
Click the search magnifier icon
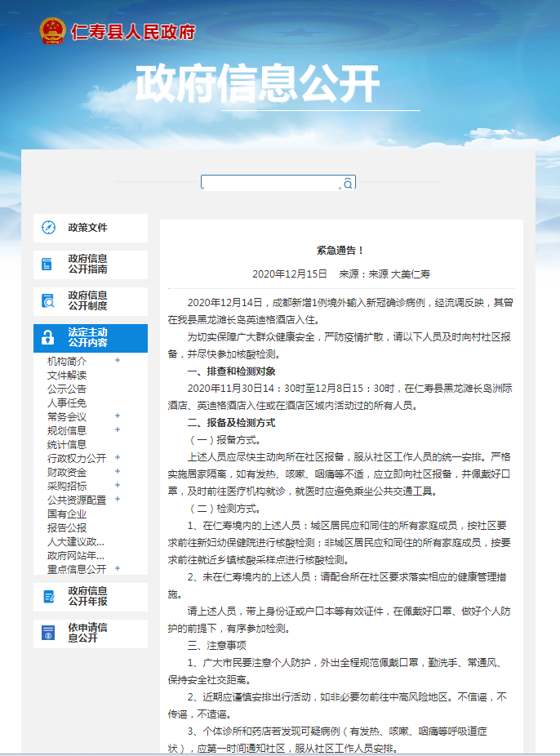348,184
